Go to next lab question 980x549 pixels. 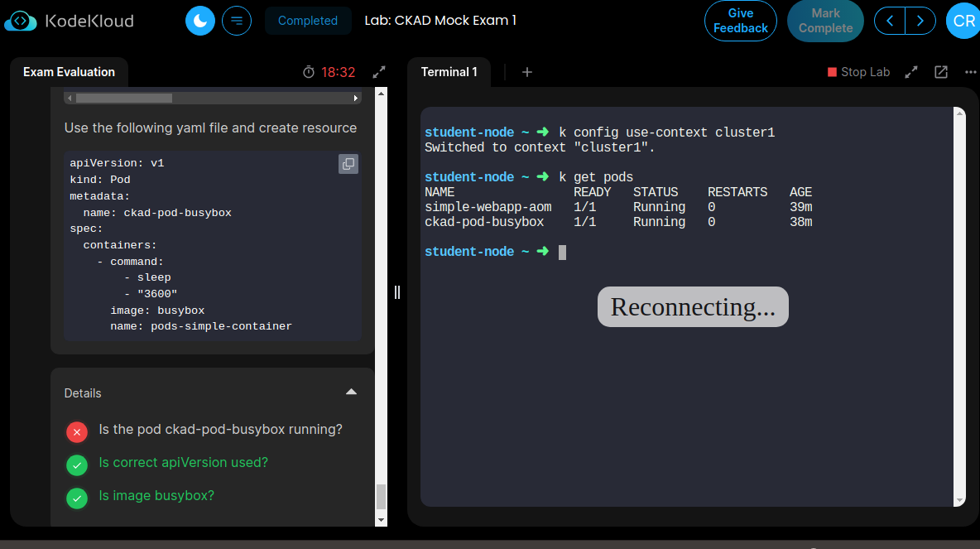tap(920, 21)
